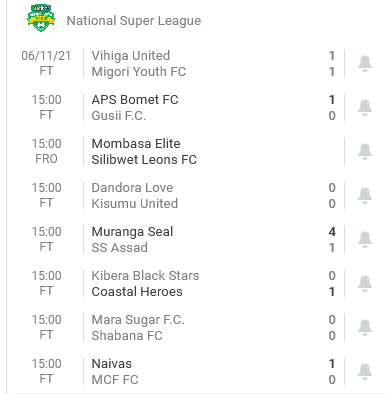This screenshot has width=388, height=394.
Task: Click the 4 score of Muranga Seal
Action: 332,232
